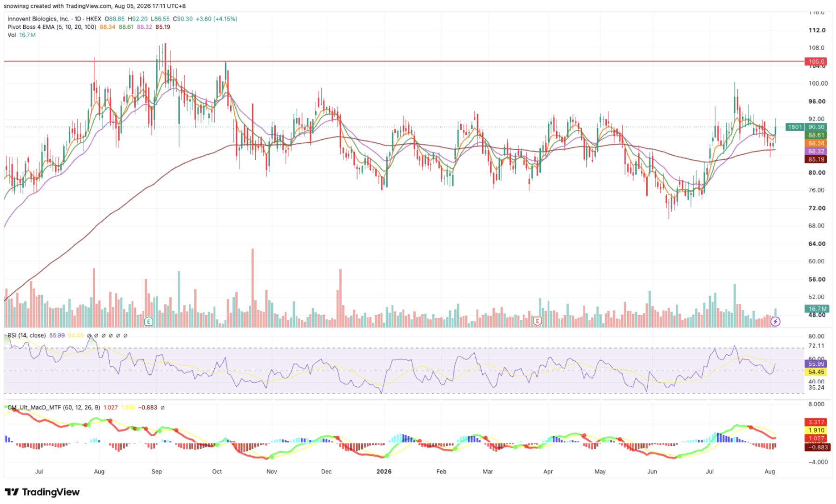Click the Apr label on the time axis

click(x=548, y=471)
